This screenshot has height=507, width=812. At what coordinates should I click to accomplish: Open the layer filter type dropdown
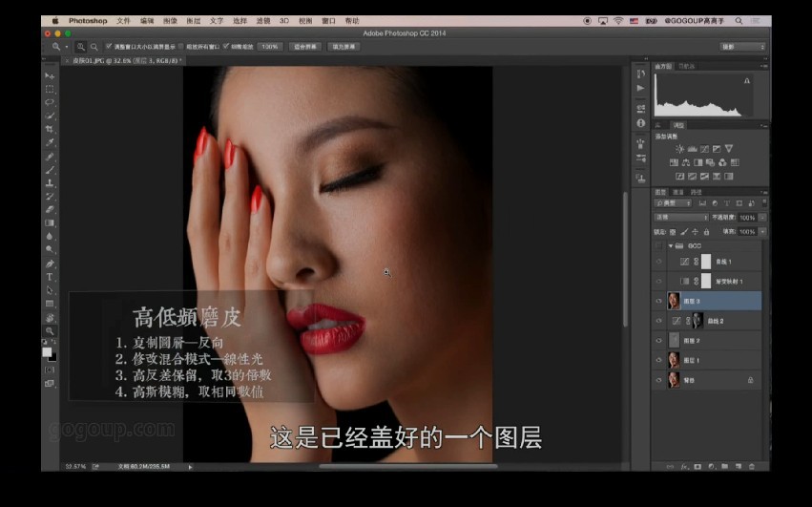[673, 203]
